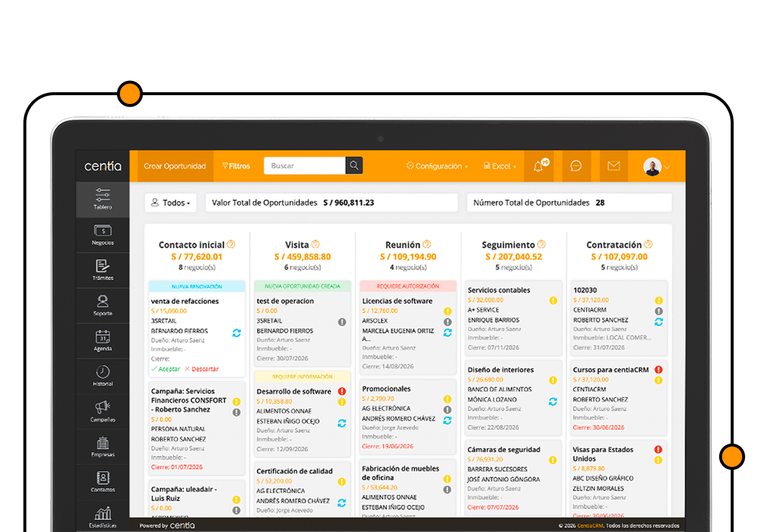The image size is (757, 532).
Task: Open help icon beside Visita
Action: 315,244
